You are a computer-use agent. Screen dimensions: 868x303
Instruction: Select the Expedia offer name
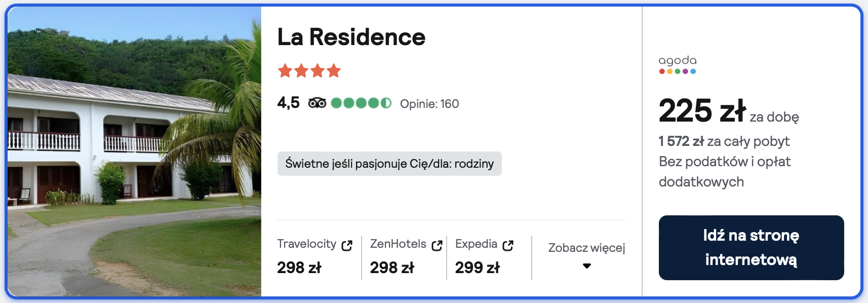[476, 244]
